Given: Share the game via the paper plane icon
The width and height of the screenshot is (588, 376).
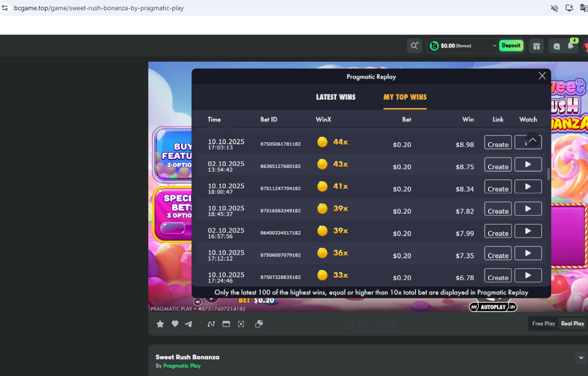Looking at the screenshot, I should [189, 324].
